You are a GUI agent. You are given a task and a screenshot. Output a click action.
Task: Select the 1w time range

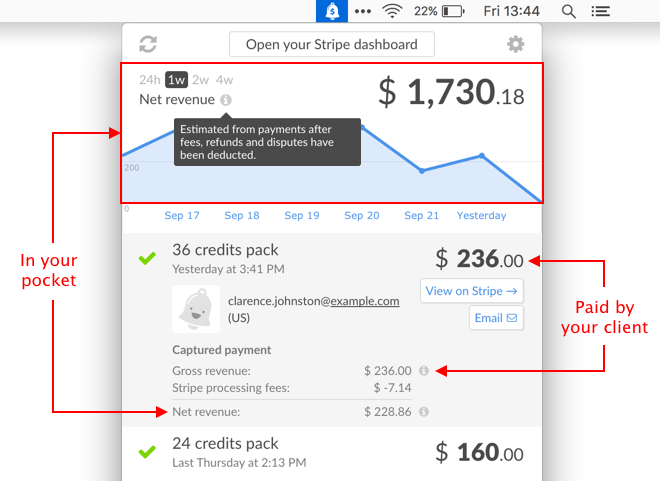tap(176, 80)
